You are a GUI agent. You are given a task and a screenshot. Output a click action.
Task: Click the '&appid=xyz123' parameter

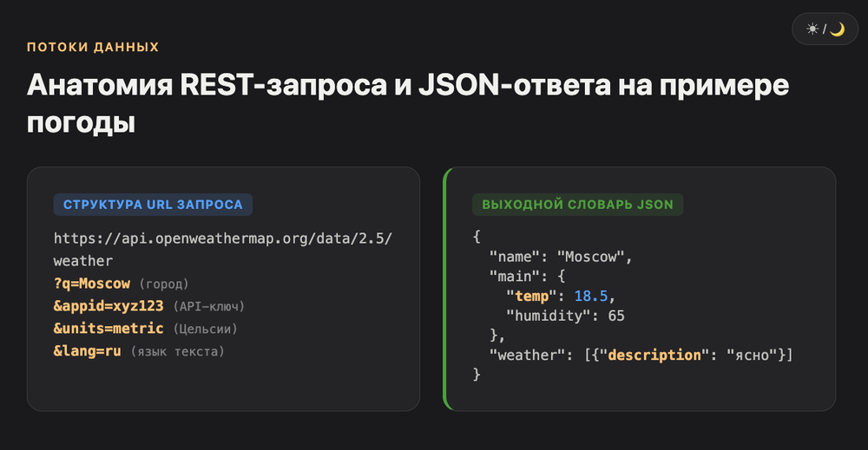pyautogui.click(x=108, y=306)
